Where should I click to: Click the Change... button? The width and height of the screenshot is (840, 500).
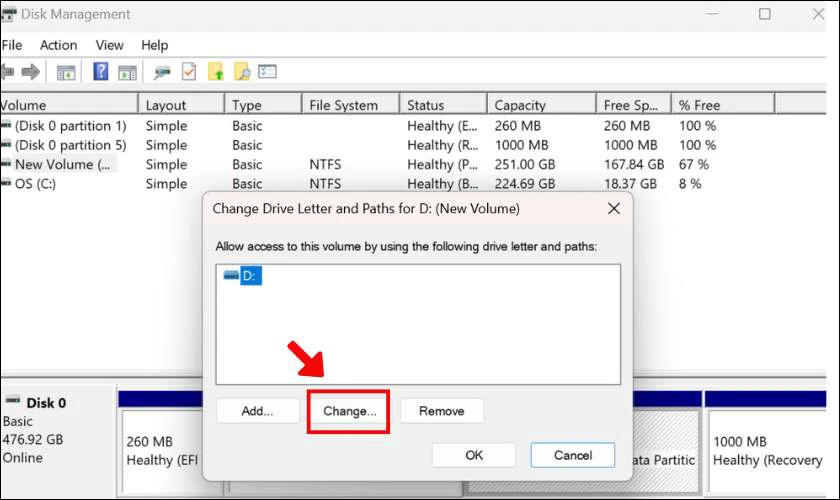pos(349,411)
